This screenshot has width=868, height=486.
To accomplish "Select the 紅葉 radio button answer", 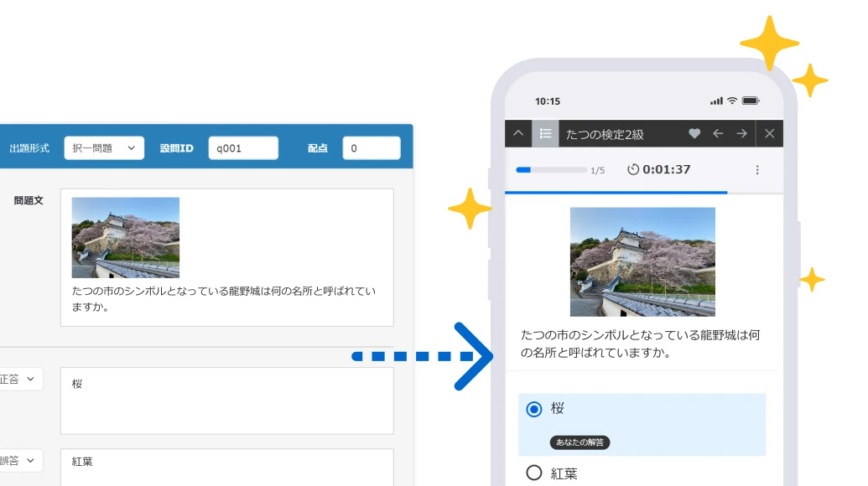I will pos(534,473).
